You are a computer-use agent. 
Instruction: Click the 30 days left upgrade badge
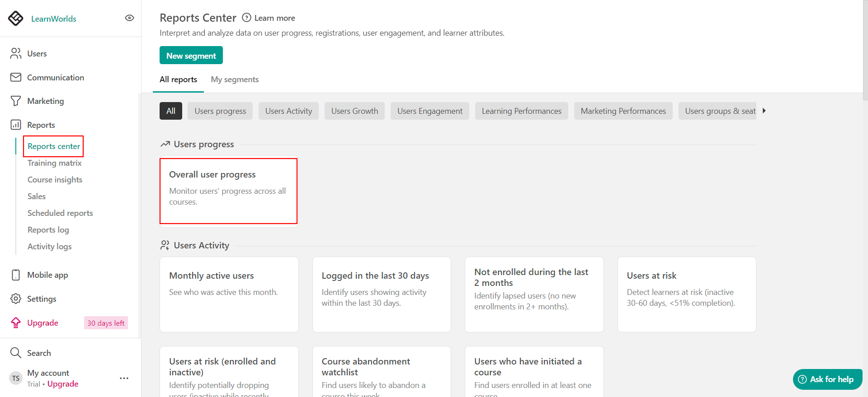[x=106, y=323]
